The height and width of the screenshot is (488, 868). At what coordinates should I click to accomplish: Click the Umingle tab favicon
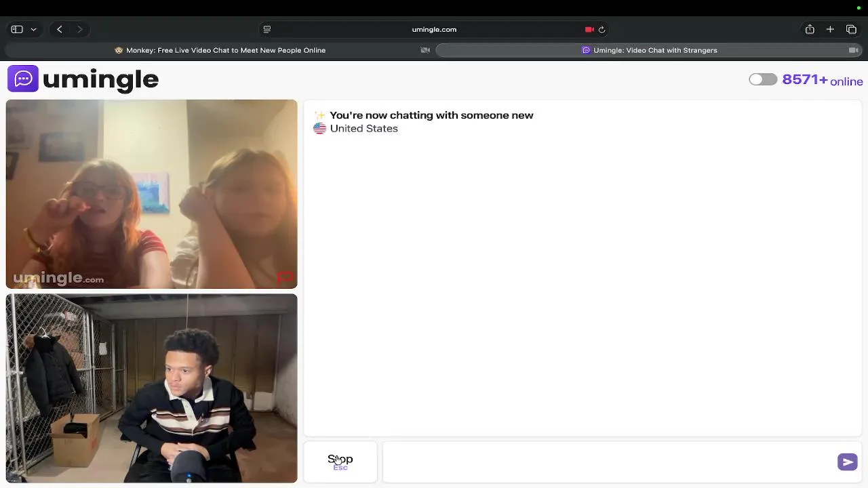586,50
